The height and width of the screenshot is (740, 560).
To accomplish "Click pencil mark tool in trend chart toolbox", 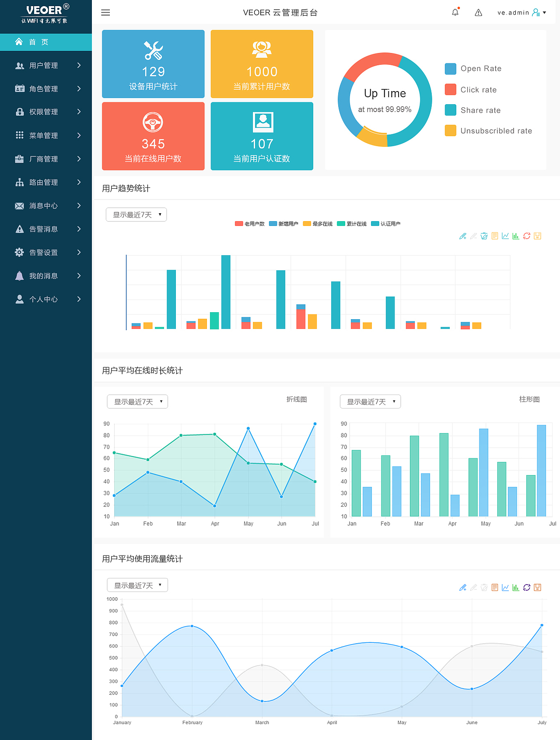I will coord(463,236).
